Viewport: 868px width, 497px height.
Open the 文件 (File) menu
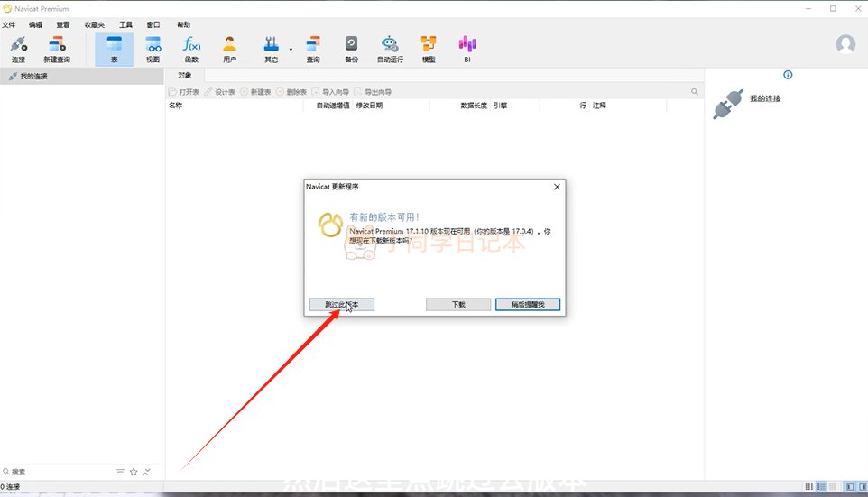[x=8, y=25]
